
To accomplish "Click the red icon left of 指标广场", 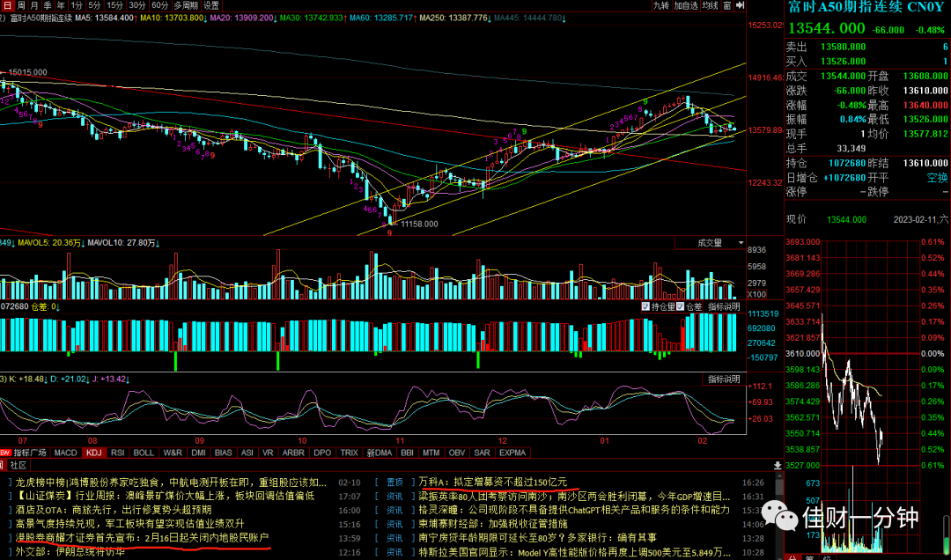I will (x=5, y=453).
